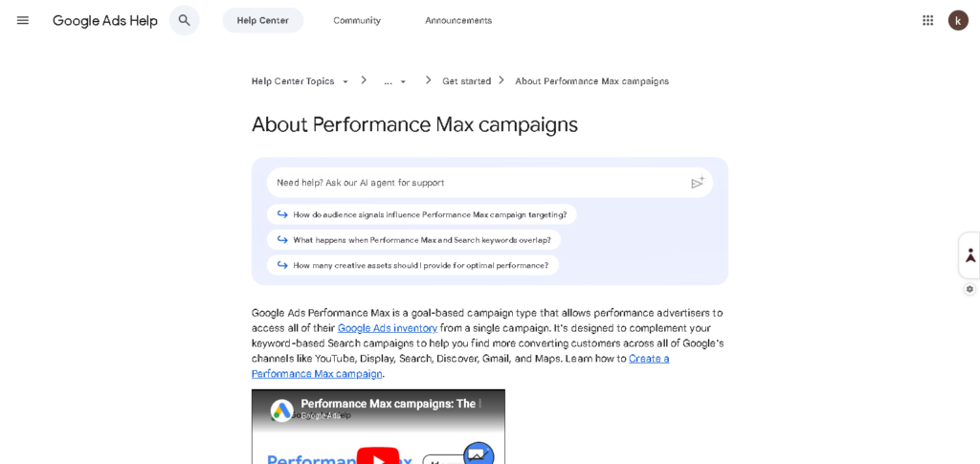Click the Google Ads Help title
980x464 pixels.
[x=105, y=21]
